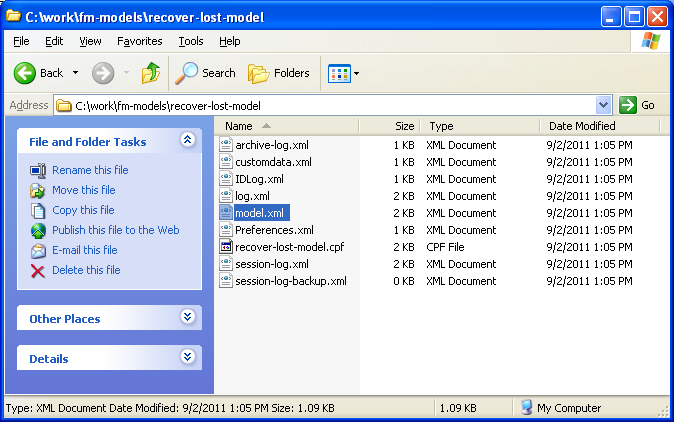Screen dimensions: 674x422
Task: Select the IDLog.xml file icon
Action: tap(226, 178)
